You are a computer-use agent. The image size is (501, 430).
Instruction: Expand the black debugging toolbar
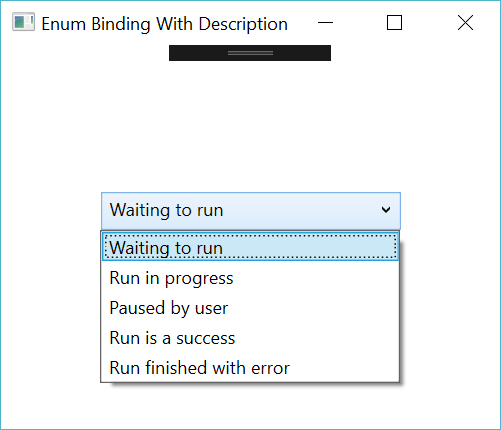click(x=250, y=53)
